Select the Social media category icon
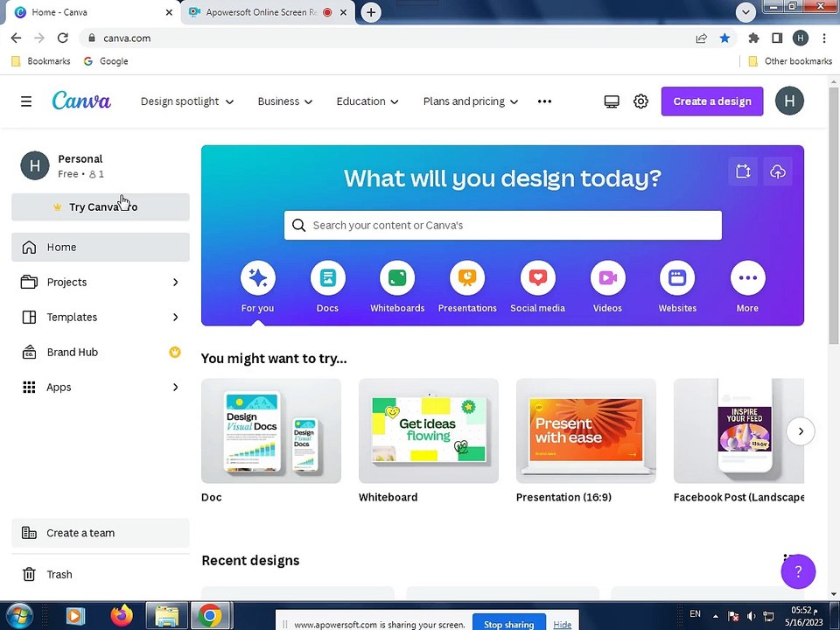840x630 pixels. click(537, 278)
